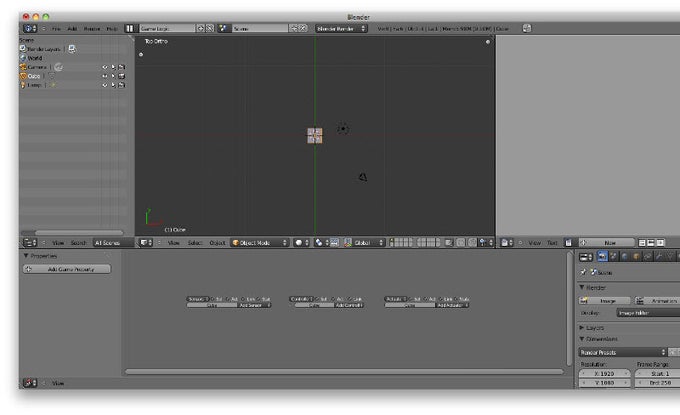
Task: Open the 3D viewport Object menu
Action: pyautogui.click(x=217, y=243)
